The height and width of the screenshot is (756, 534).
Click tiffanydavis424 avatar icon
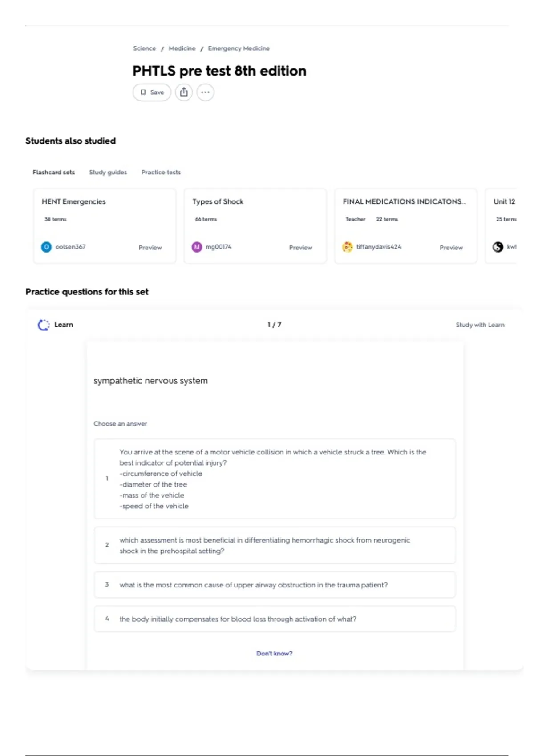tap(347, 247)
